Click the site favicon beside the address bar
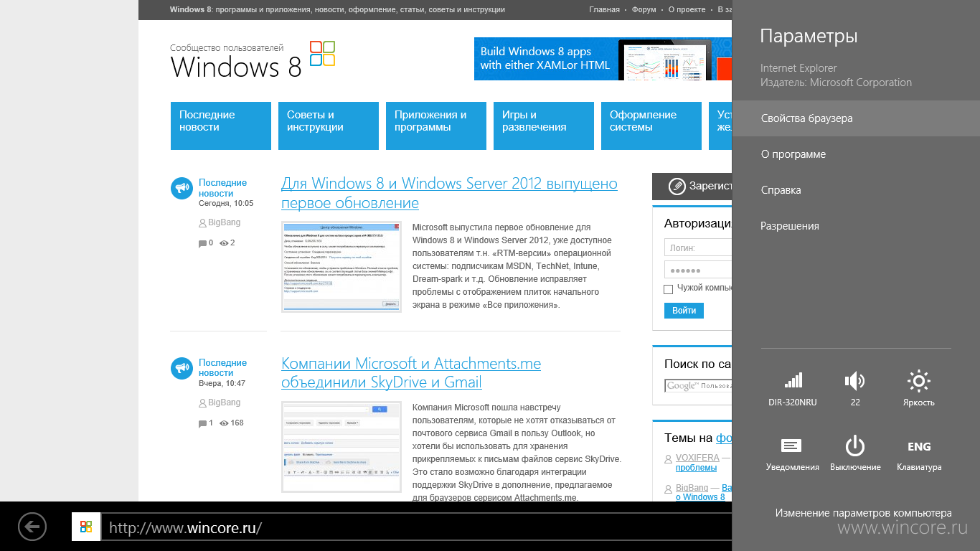This screenshot has width=980, height=551. coord(86,527)
